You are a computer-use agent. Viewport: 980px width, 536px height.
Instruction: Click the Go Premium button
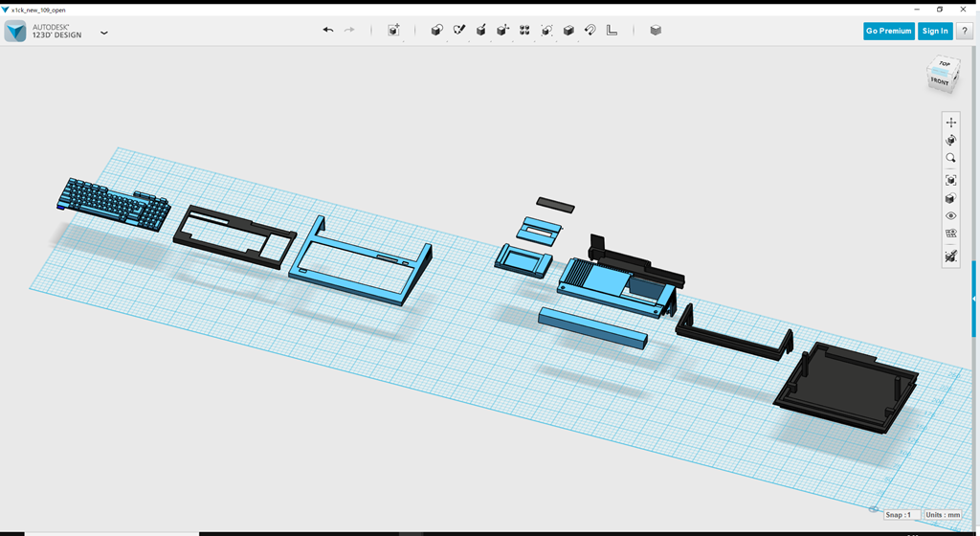click(888, 31)
